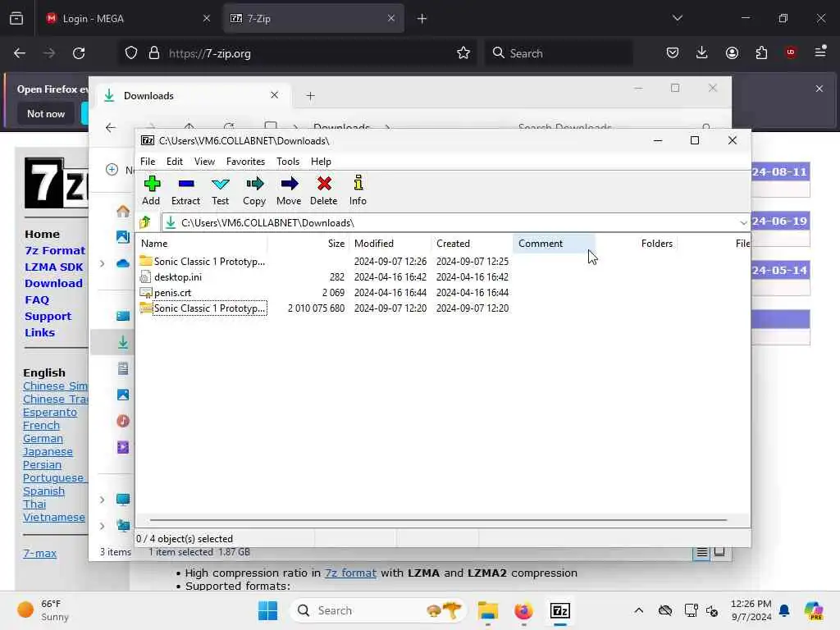This screenshot has height=630, width=840.
Task: Sort the file list by Size column
Action: (308, 243)
